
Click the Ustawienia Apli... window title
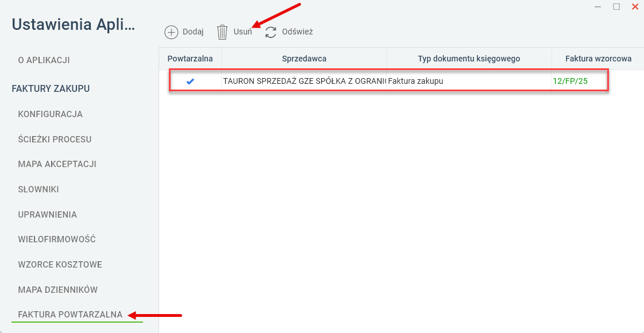tap(73, 25)
